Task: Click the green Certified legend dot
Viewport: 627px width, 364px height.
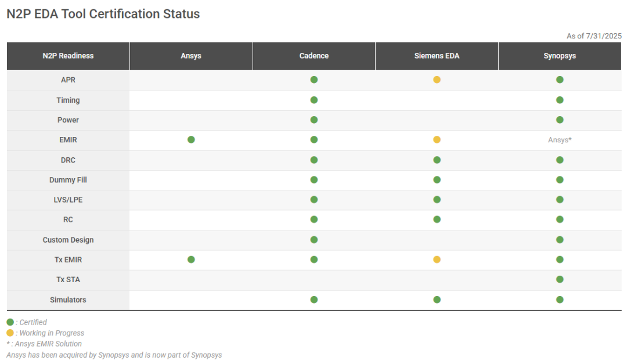Action: pos(10,322)
